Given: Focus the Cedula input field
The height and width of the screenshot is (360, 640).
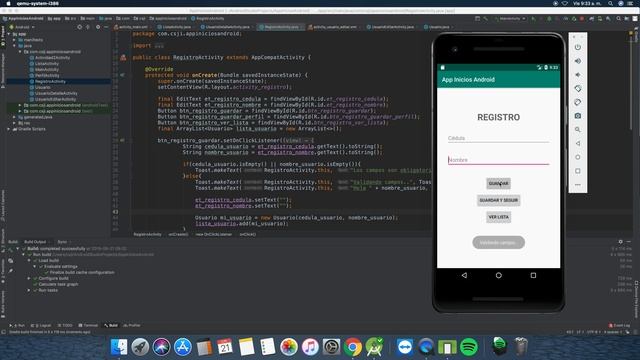Looking at the screenshot, I should click(x=498, y=138).
